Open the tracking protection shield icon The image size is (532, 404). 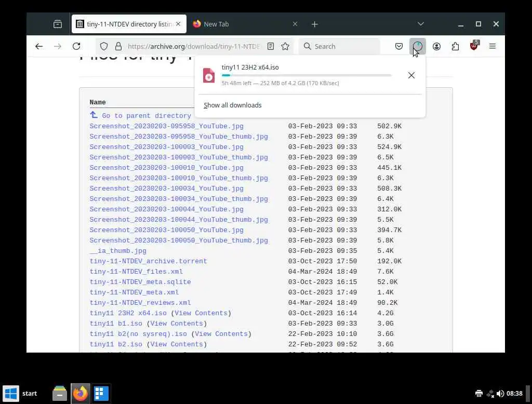click(x=104, y=46)
